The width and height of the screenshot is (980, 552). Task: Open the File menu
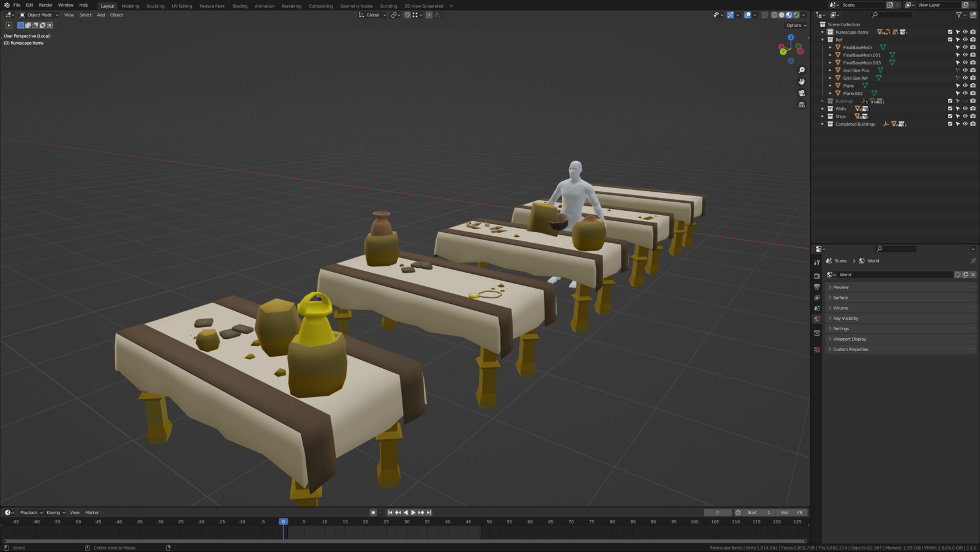[x=17, y=5]
